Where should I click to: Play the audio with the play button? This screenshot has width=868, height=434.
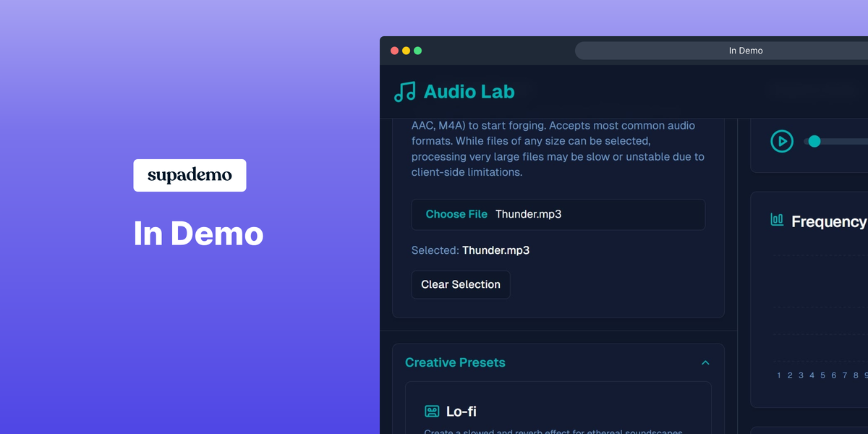[x=782, y=141]
